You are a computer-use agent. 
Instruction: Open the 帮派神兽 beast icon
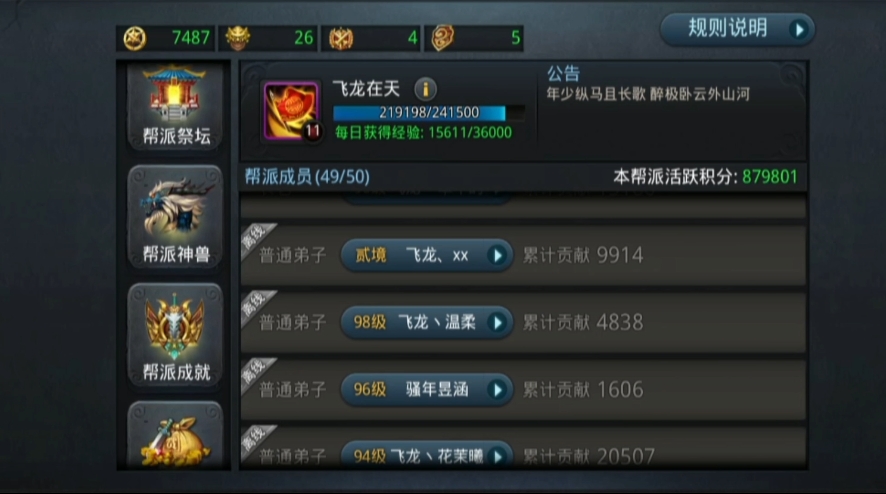pyautogui.click(x=175, y=216)
